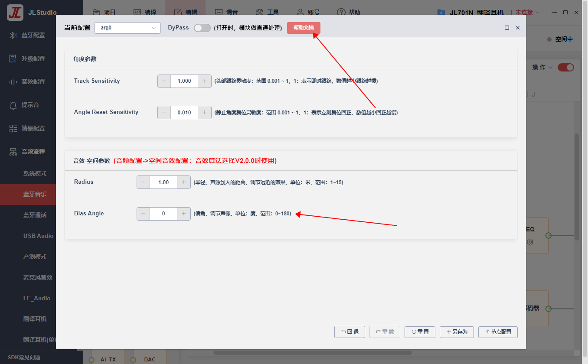Viewport: 588px width, 364px height.
Task: Decrease Track Sensitivity with minus button
Action: [164, 81]
